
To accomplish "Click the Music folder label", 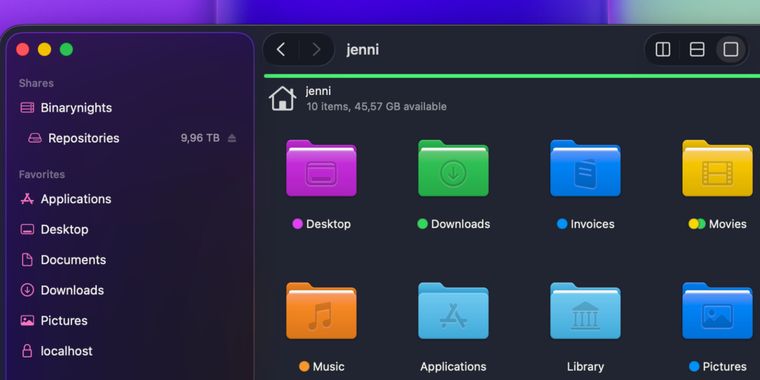I will (329, 366).
